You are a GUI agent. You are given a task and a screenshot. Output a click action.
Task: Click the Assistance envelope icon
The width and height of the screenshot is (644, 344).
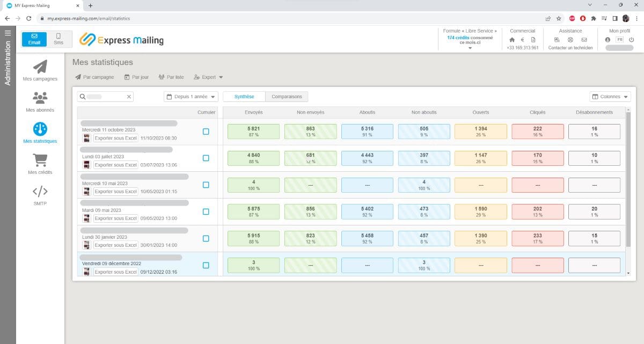[584, 40]
